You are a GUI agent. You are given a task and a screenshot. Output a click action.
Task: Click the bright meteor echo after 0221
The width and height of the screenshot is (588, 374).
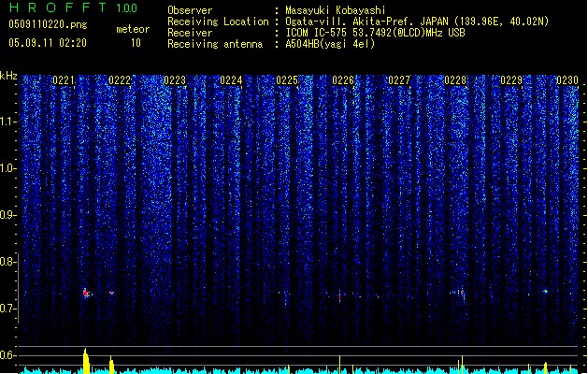86,294
